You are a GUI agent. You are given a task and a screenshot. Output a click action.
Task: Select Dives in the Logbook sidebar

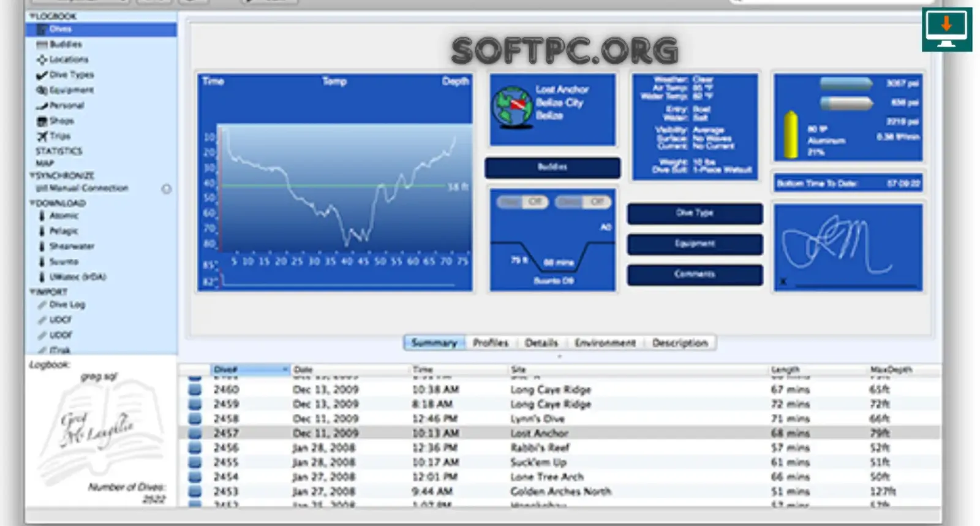(101, 29)
